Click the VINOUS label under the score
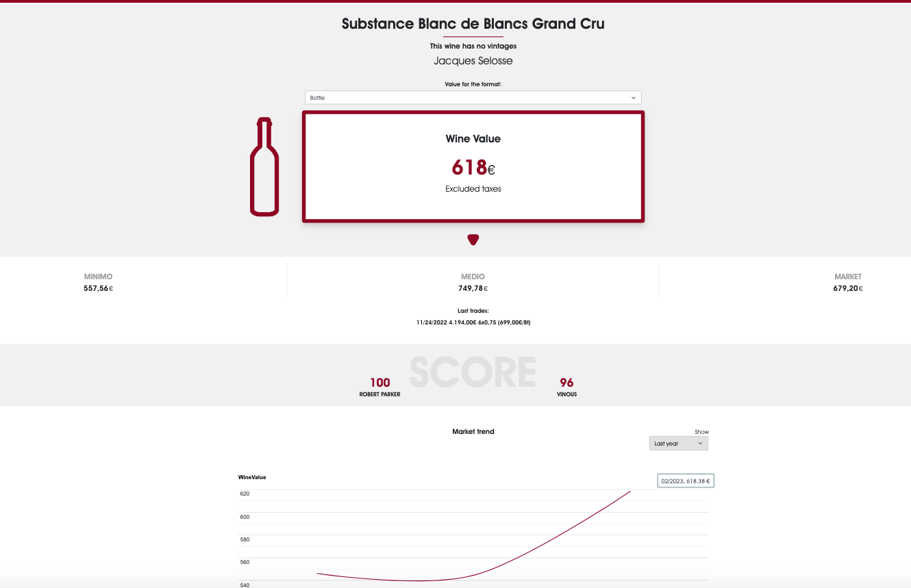This screenshot has height=588, width=911. (x=566, y=394)
